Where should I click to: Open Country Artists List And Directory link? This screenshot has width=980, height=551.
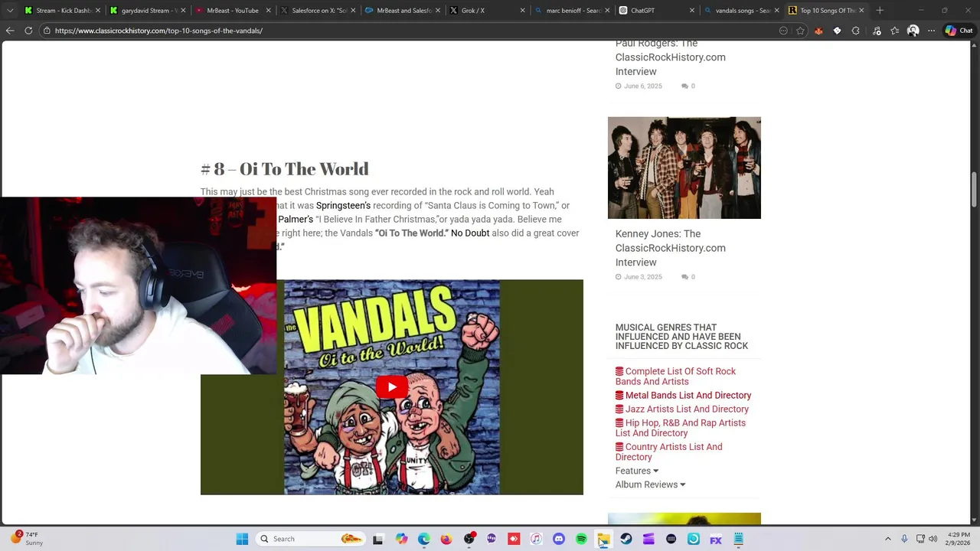click(668, 452)
